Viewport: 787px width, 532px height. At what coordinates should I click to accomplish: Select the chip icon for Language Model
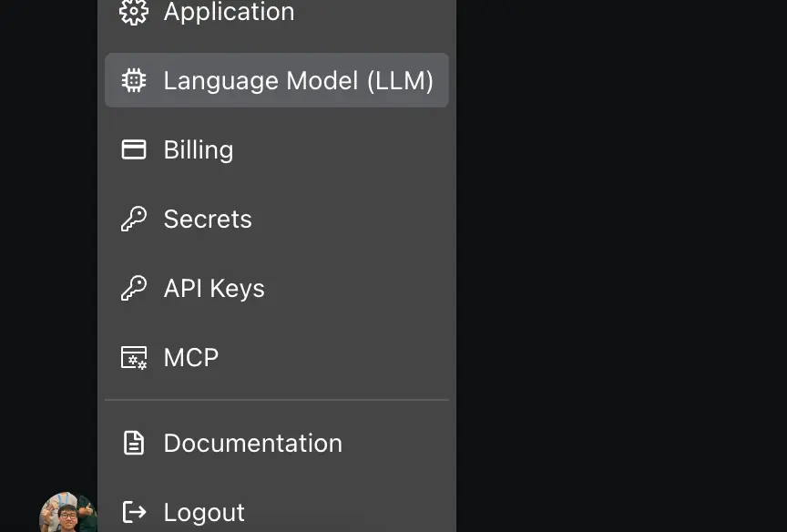(x=133, y=80)
